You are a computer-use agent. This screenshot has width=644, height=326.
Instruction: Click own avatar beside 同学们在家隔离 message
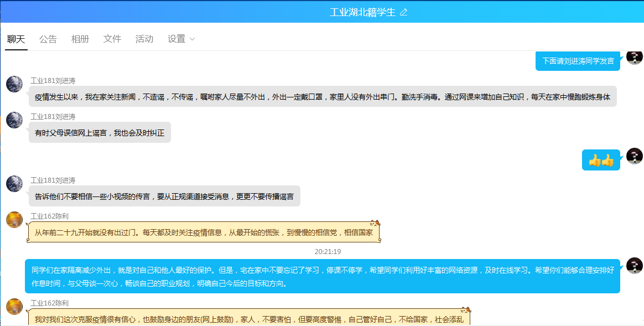point(634,266)
